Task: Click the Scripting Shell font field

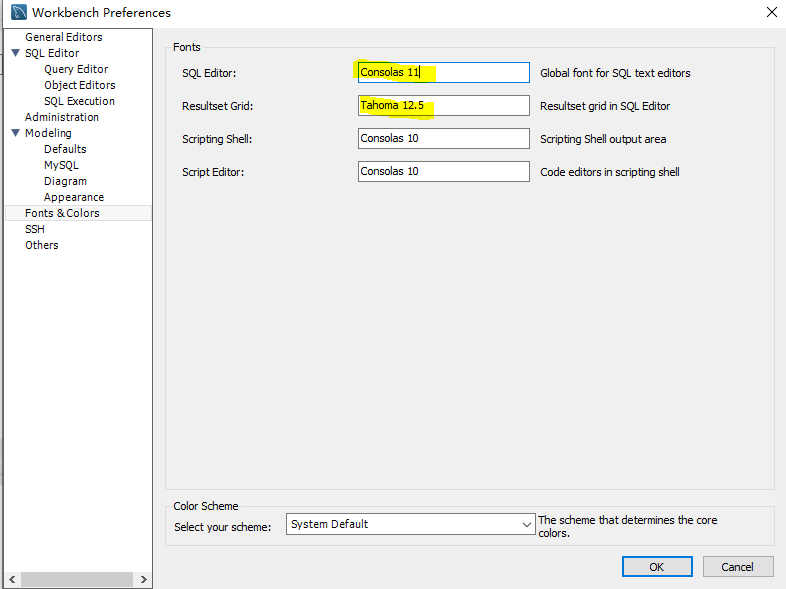Action: (x=444, y=138)
